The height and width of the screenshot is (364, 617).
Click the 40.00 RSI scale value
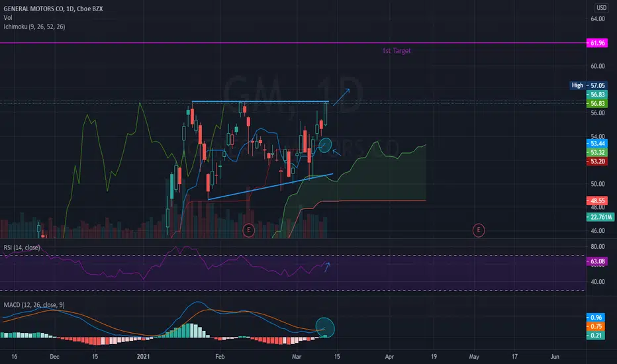click(597, 282)
